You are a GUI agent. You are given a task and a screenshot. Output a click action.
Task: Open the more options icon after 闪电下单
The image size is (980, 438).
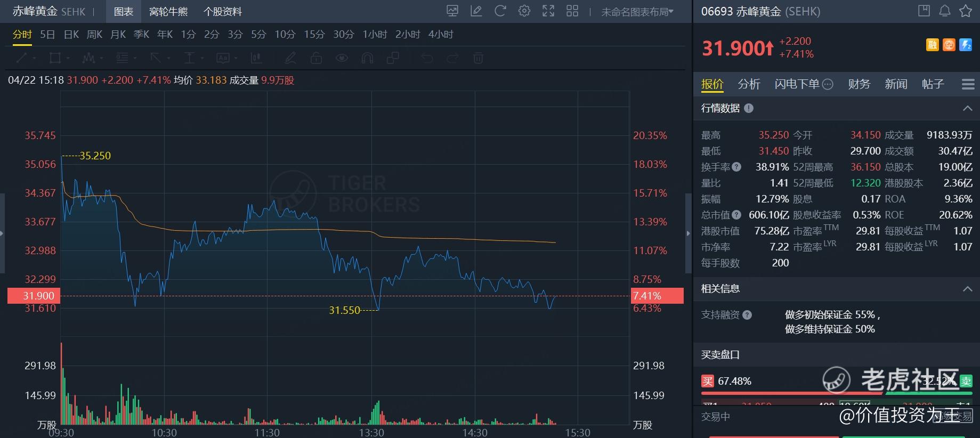(828, 84)
